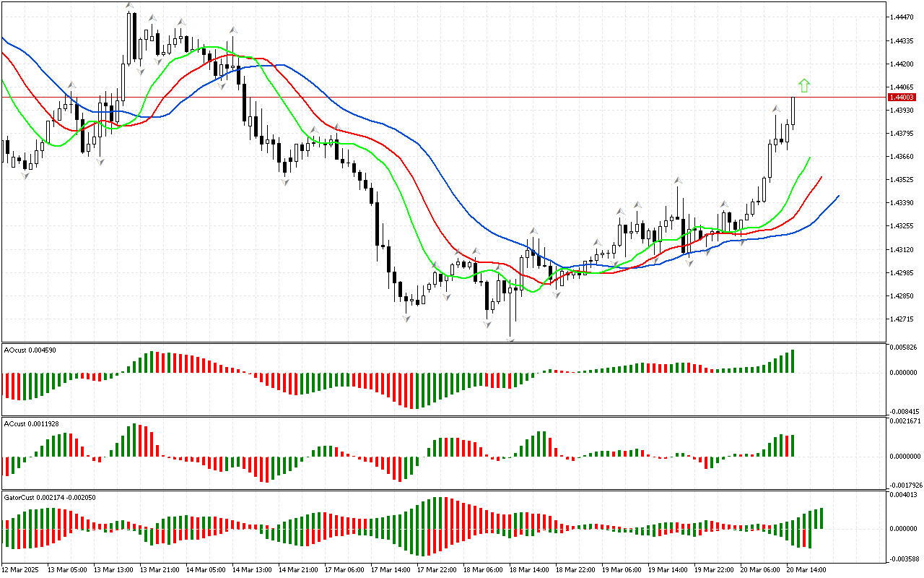Viewport: 924px width, 578px height.
Task: Click GatorCust scale maximum 0.004013
Action: [903, 495]
